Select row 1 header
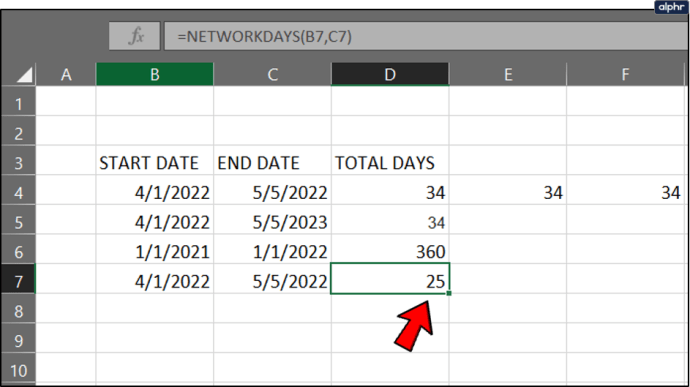 [18, 104]
